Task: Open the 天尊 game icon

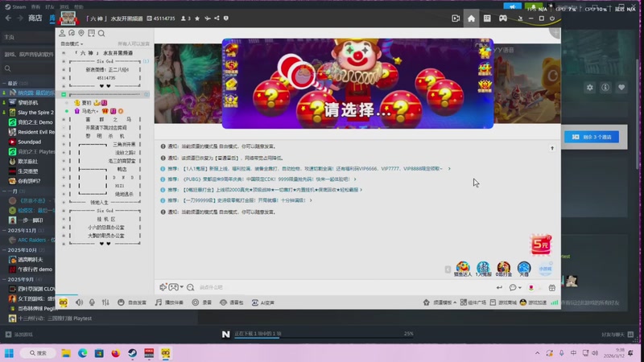Action: 524,269
